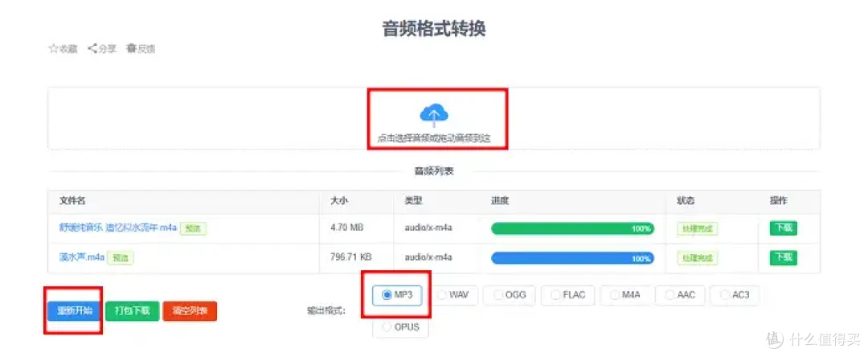Click audio/x-m4a type in 4.70 MB row
The image size is (868, 357).
coord(428,227)
